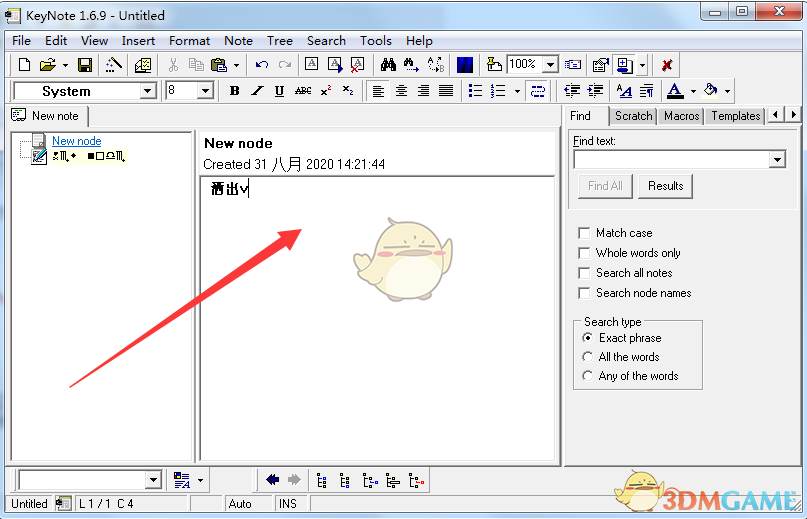
Task: Open the numbering style dropdown arrow
Action: [x=517, y=92]
